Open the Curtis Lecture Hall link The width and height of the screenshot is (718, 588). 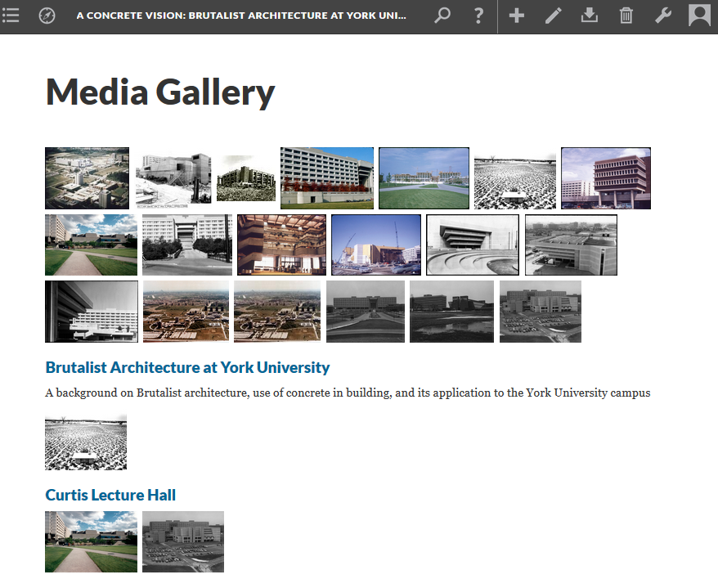[110, 495]
